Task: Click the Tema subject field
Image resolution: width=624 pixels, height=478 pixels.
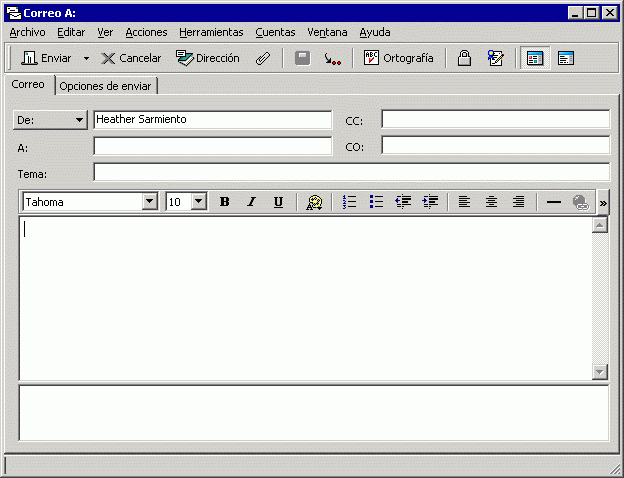Action: [352, 172]
